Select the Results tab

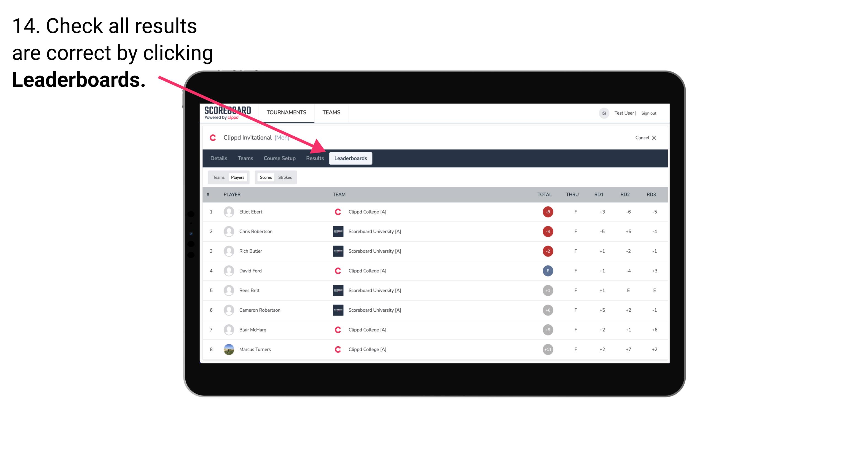(x=314, y=158)
